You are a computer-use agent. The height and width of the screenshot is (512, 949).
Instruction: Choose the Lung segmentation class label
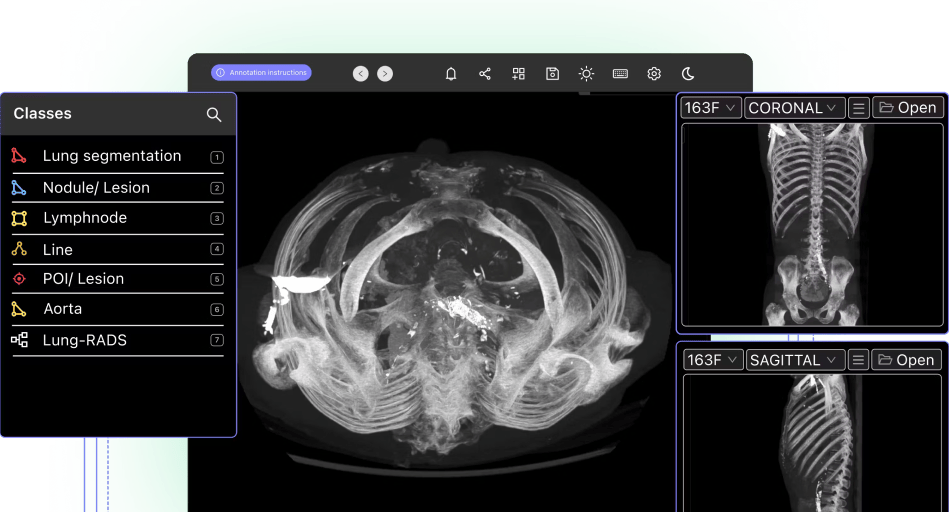point(112,156)
